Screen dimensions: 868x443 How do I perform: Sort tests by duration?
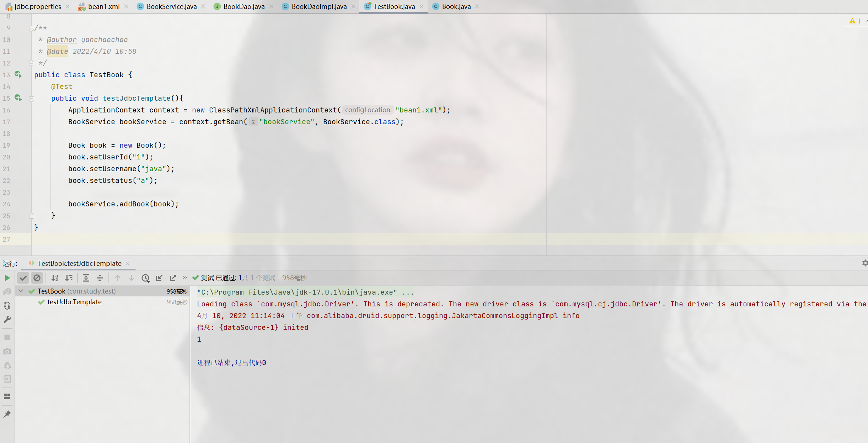tap(69, 278)
